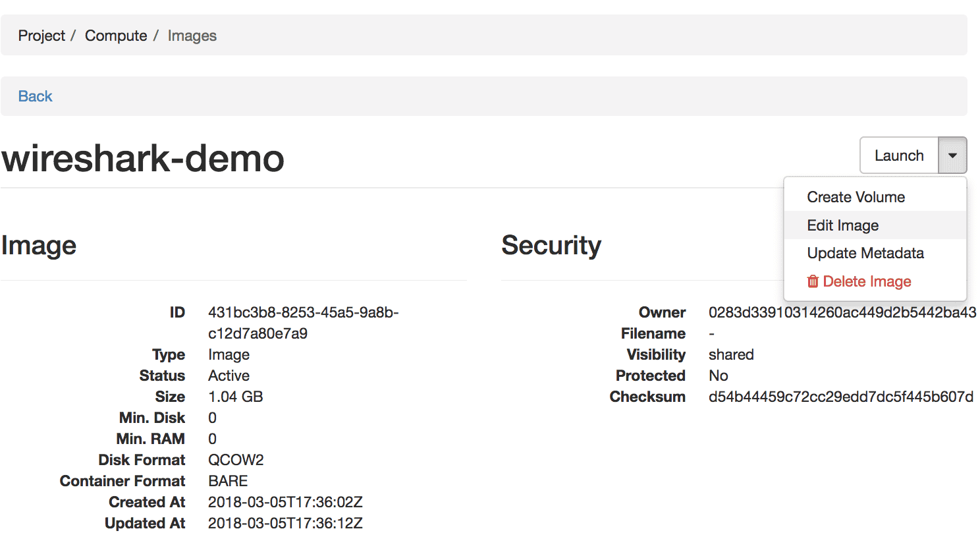This screenshot has height=560, width=980.
Task: Open the dropdown caret next to Launch
Action: click(x=952, y=155)
